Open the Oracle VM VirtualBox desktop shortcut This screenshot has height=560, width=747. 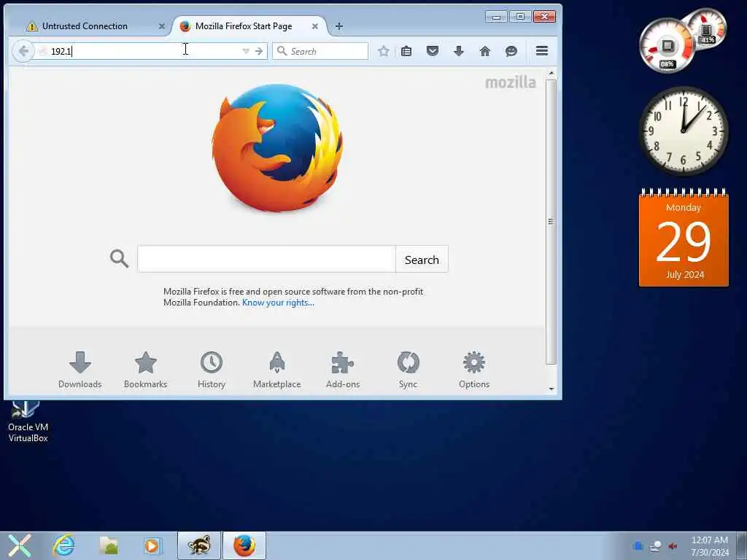[28, 422]
